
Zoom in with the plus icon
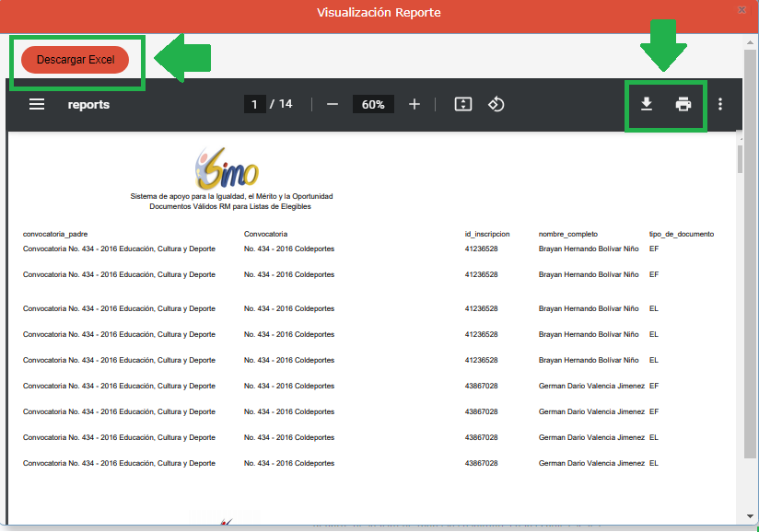click(x=415, y=104)
